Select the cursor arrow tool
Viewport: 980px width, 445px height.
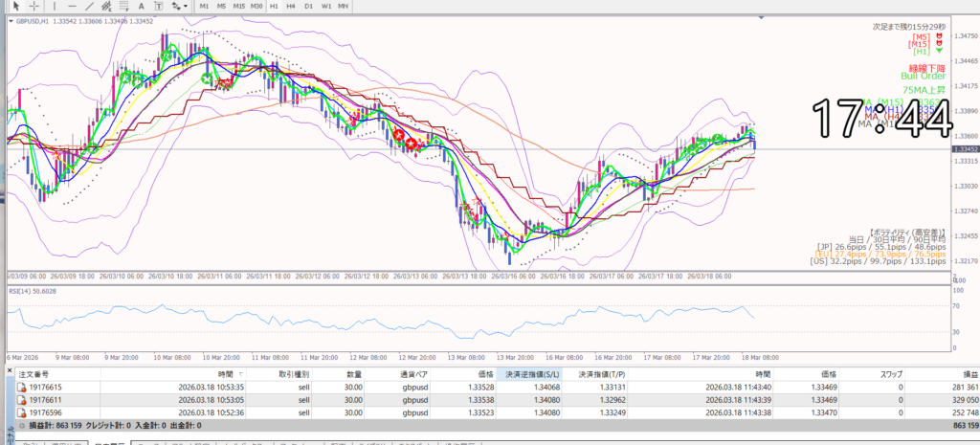[x=16, y=6]
